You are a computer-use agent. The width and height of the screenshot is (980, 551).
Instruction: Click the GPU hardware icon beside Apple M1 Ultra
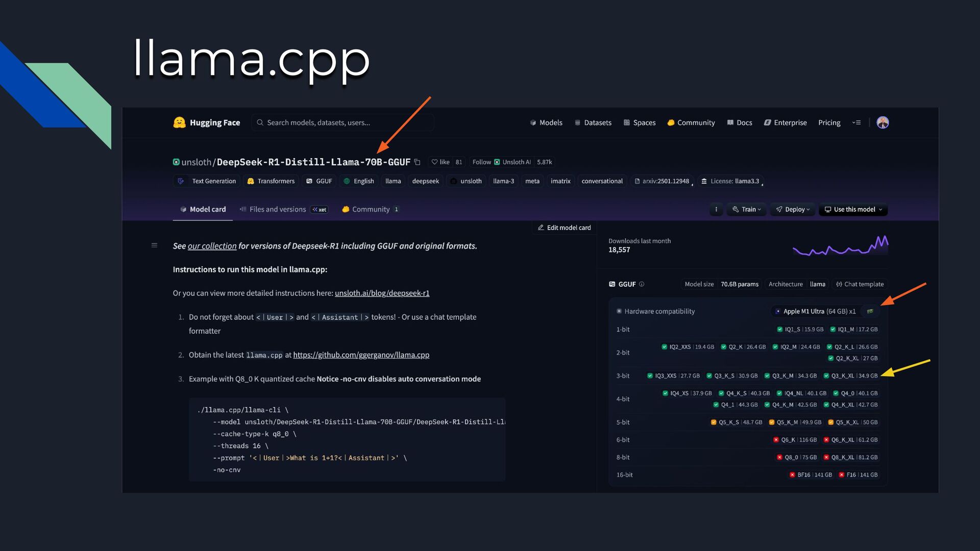pyautogui.click(x=870, y=311)
